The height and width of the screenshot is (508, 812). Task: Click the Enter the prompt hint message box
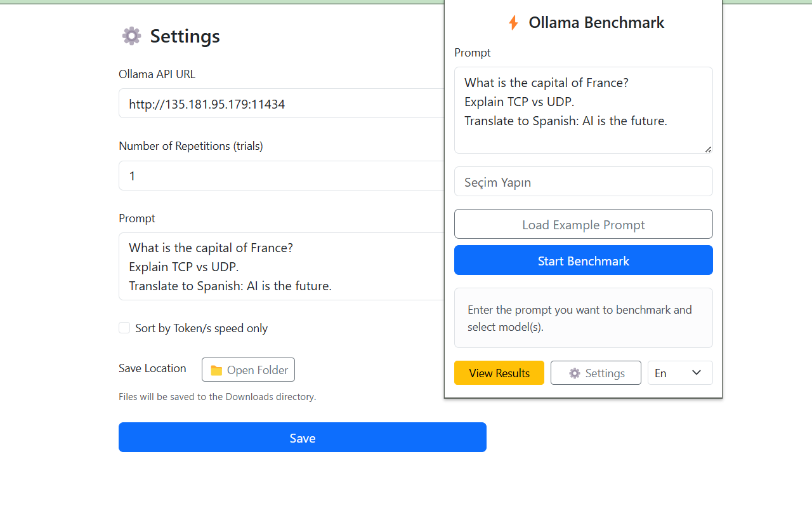584,318
